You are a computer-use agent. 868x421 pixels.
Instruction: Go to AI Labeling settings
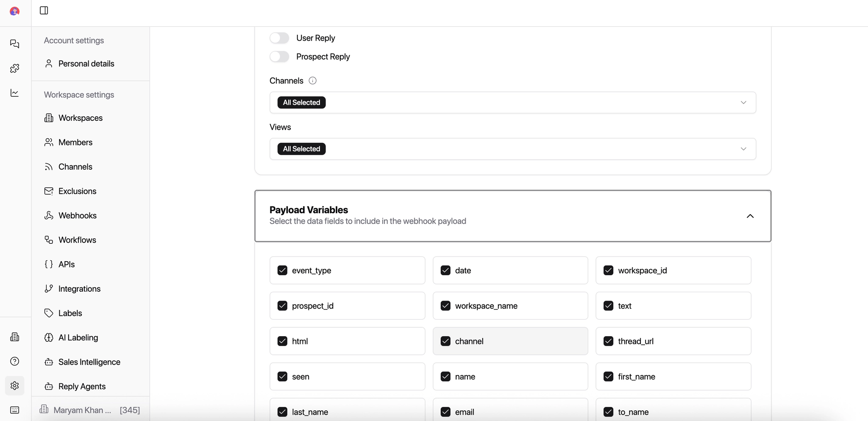tap(78, 337)
